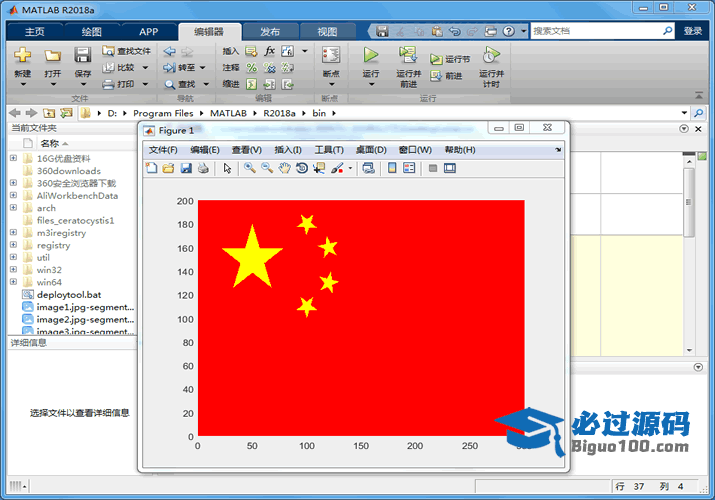The height and width of the screenshot is (500, 715).
Task: Click the Open (打开) folder icon
Action: pos(52,57)
